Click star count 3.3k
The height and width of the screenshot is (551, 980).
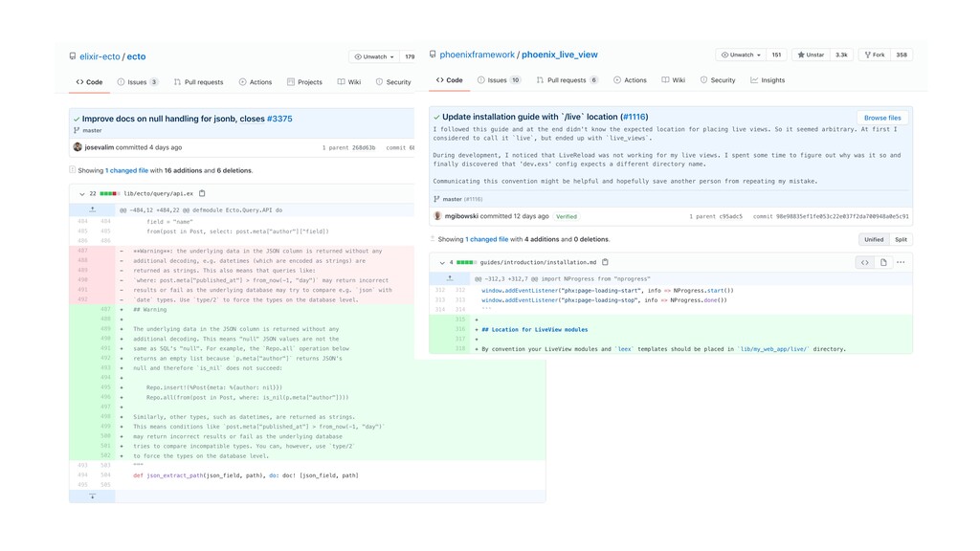pos(841,55)
